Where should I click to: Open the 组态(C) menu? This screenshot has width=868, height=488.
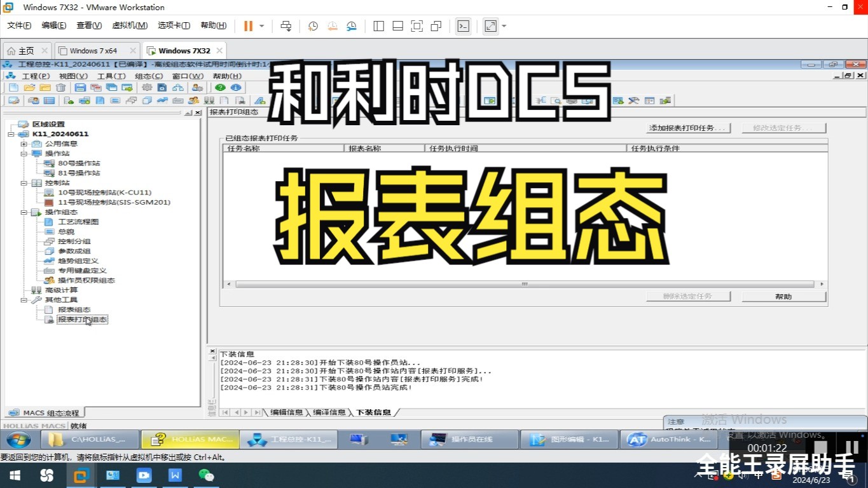149,76
